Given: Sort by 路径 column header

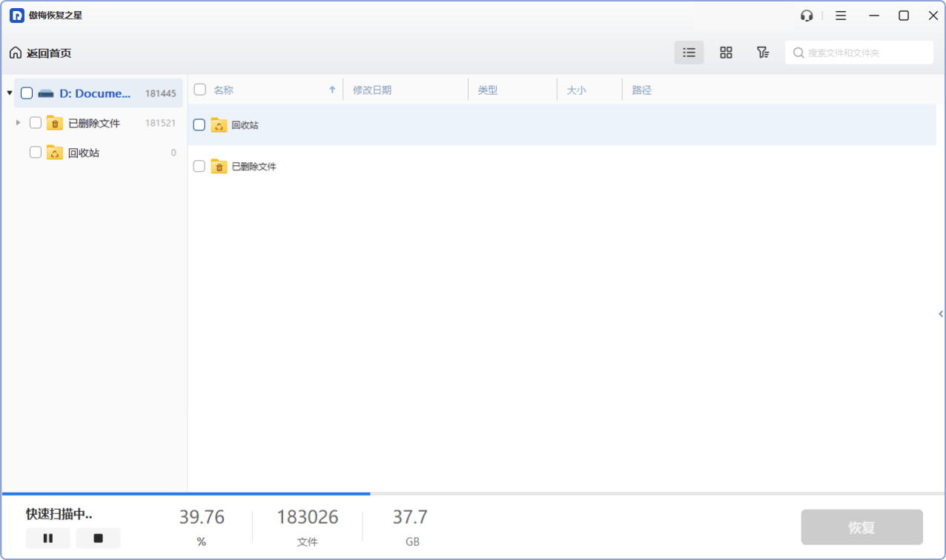Looking at the screenshot, I should coord(641,90).
